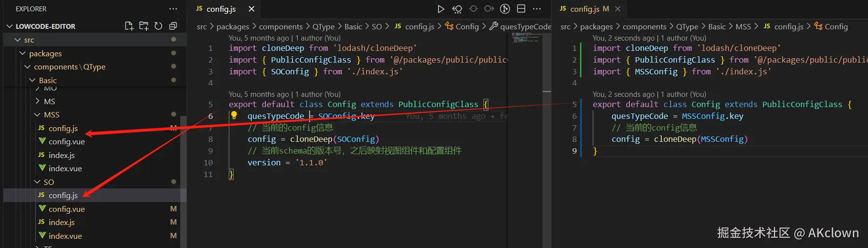868x248 pixels.
Task: Click 'You, 2 seconds ago' CodeLens above right line 1
Action: pos(624,38)
